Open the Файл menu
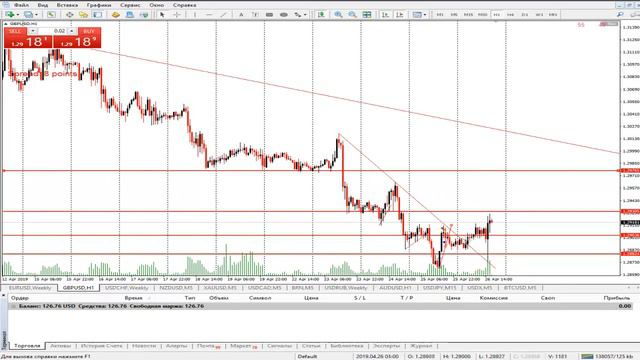The width and height of the screenshot is (640, 360). tap(21, 5)
